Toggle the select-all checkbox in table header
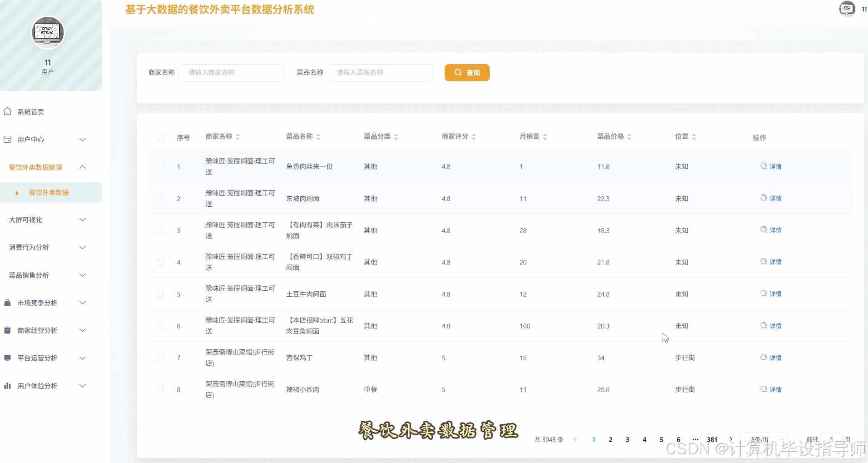The height and width of the screenshot is (463, 868). pyautogui.click(x=160, y=138)
